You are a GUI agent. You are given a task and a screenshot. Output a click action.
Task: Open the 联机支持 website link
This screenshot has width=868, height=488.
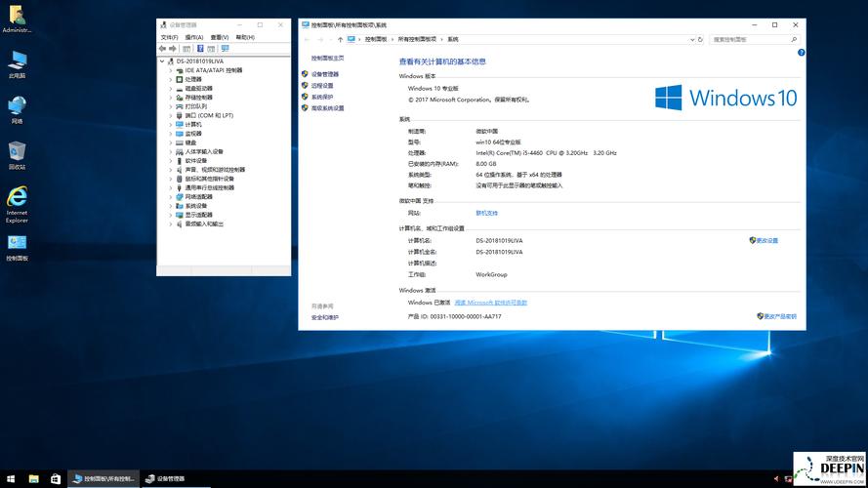point(486,213)
